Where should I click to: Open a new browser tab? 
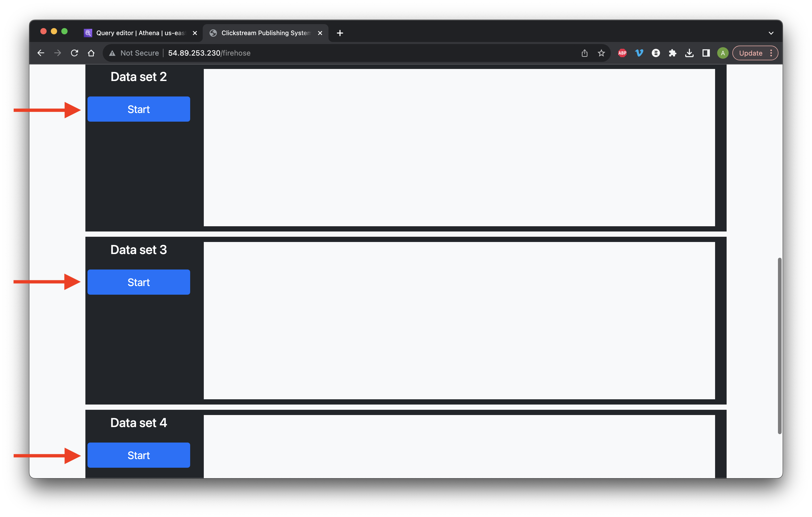pyautogui.click(x=340, y=33)
